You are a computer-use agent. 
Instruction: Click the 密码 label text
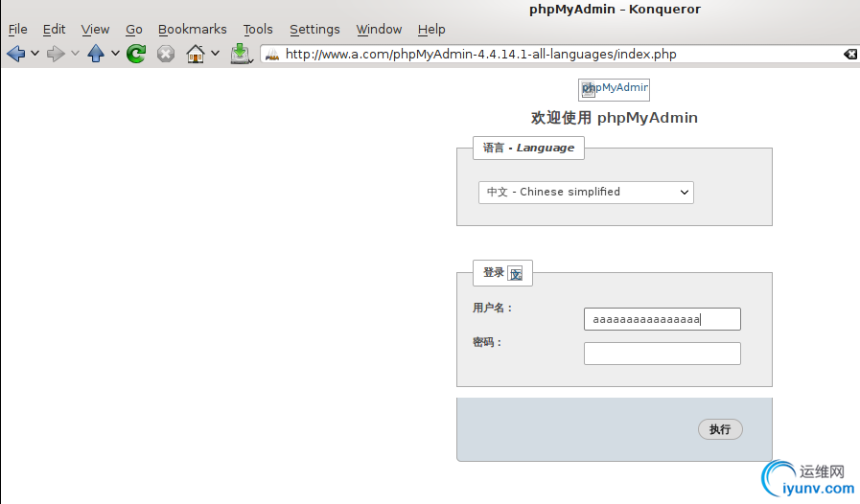487,342
